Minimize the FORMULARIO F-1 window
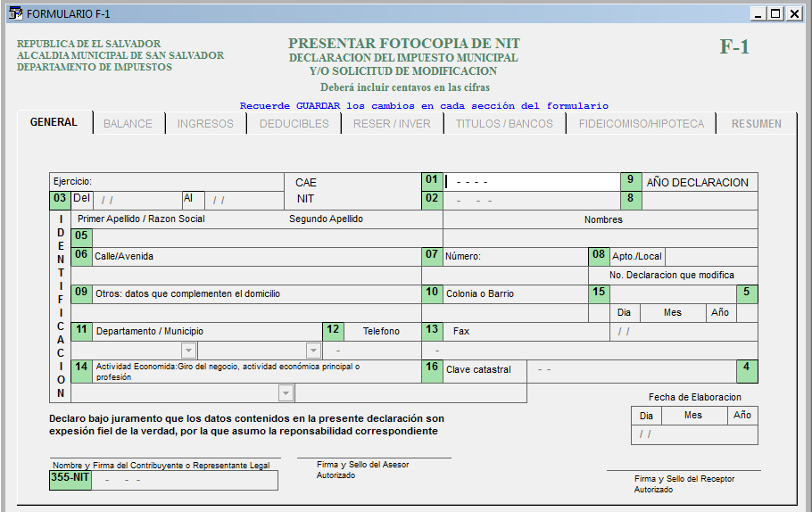Image resolution: width=812 pixels, height=512 pixels. (758, 13)
